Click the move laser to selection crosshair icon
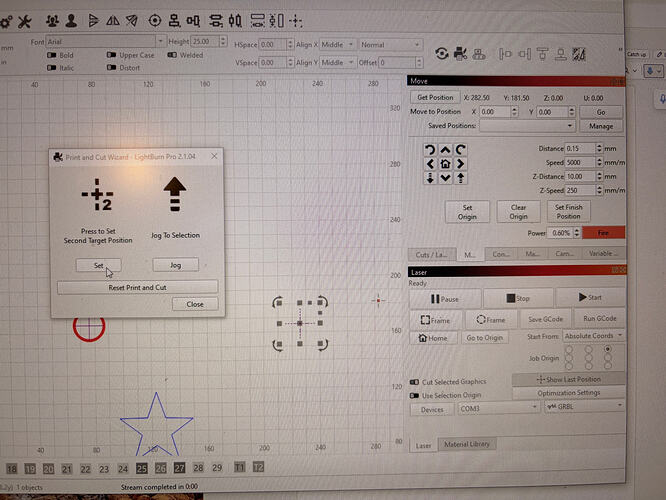The width and height of the screenshot is (666, 500). [x=296, y=20]
